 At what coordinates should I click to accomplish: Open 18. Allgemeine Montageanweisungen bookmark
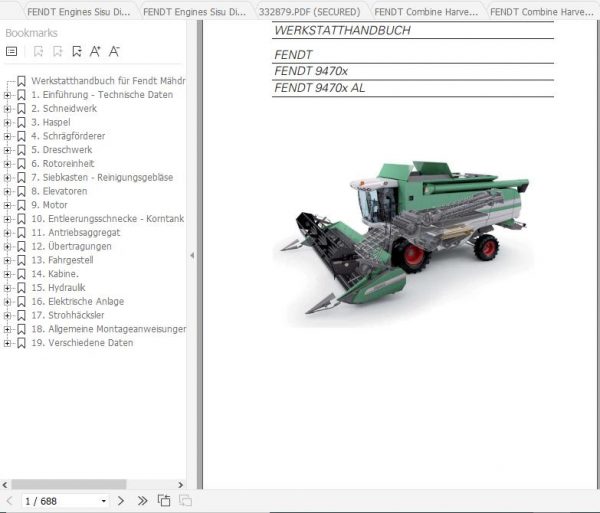point(109,329)
